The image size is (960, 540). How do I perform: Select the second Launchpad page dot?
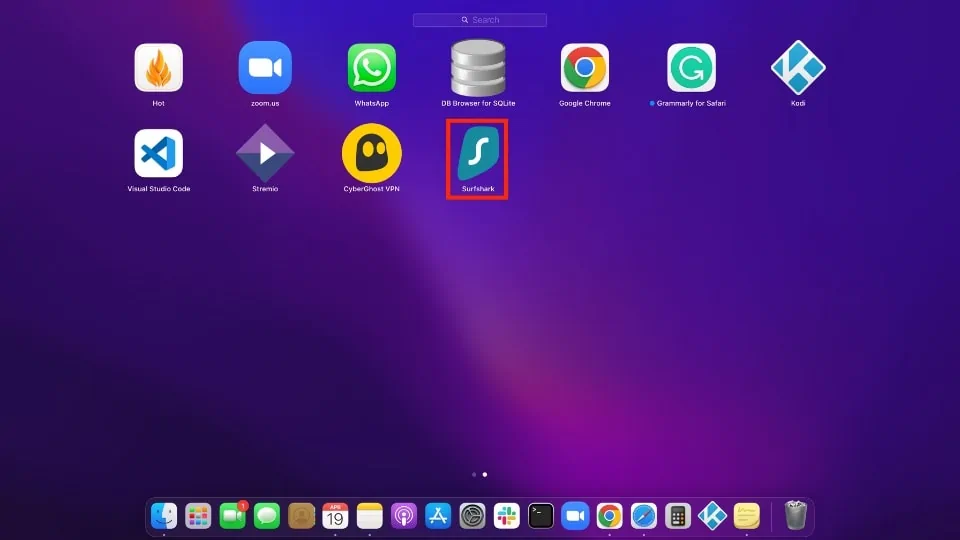coord(485,474)
